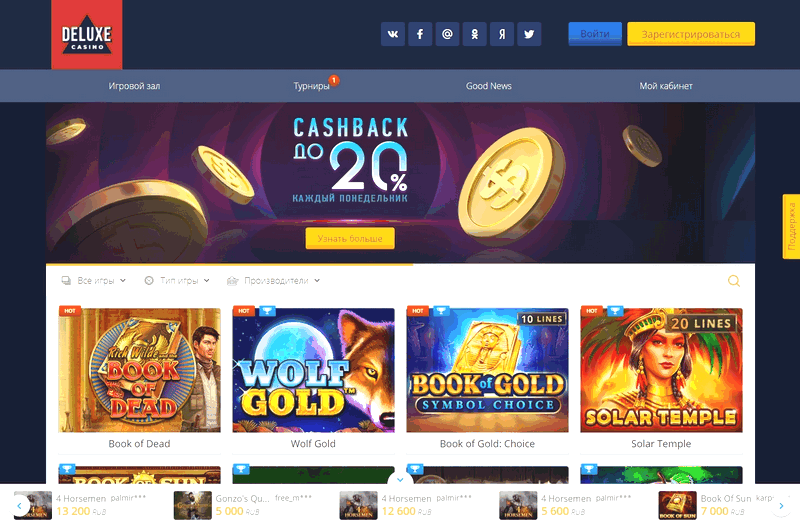Click the Odnoklassniki social icon

pyautogui.click(x=474, y=34)
